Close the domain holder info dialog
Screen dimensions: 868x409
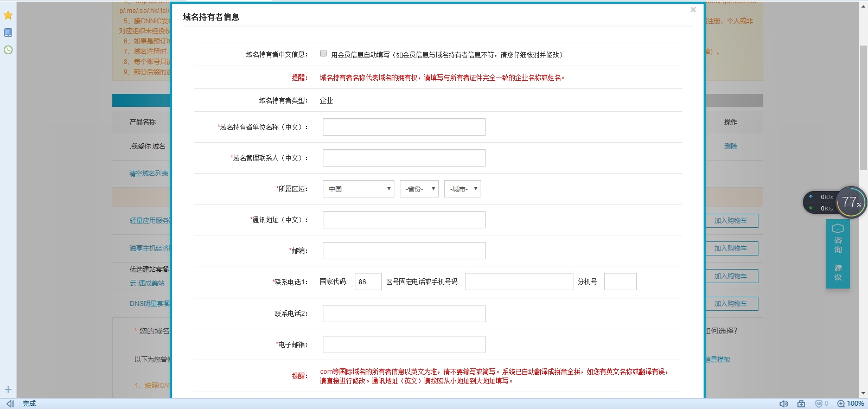tap(693, 10)
